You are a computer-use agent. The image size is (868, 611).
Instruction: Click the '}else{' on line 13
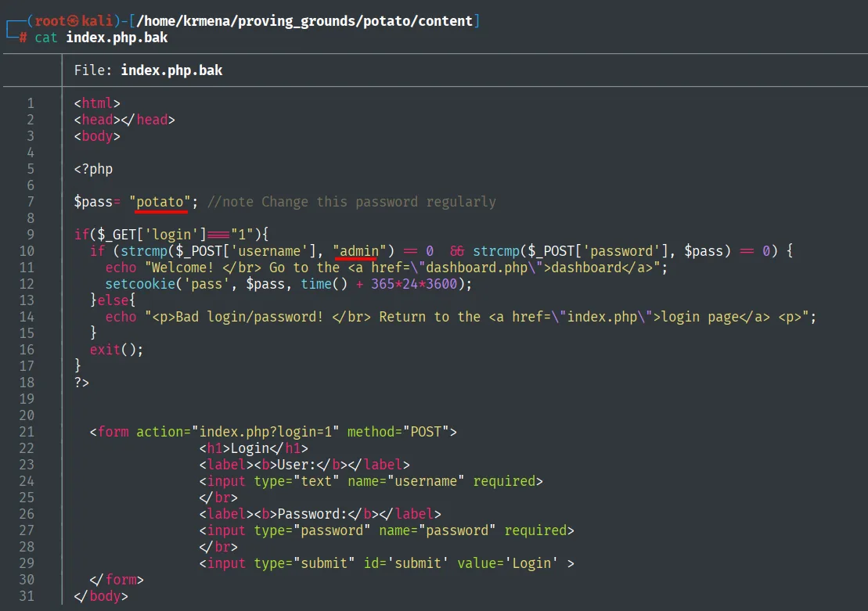tap(113, 300)
